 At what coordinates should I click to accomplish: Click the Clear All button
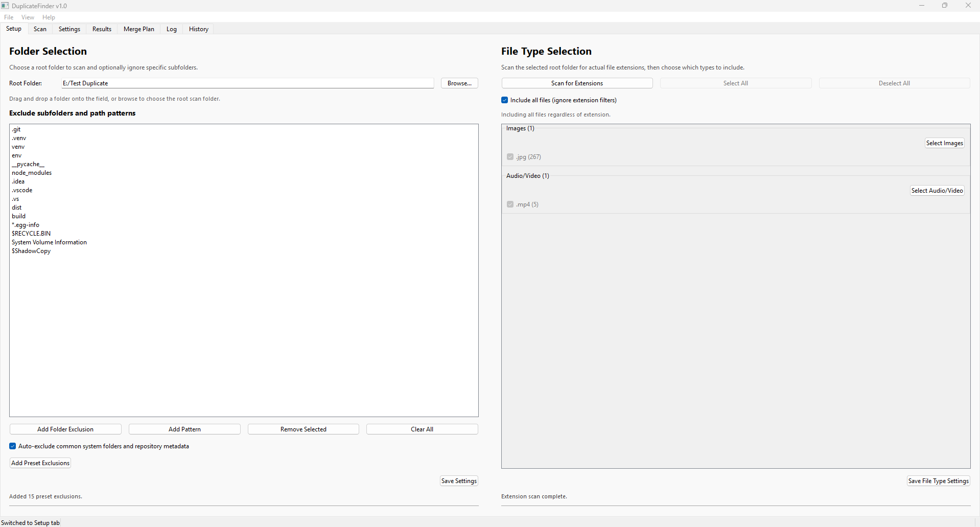click(x=422, y=429)
